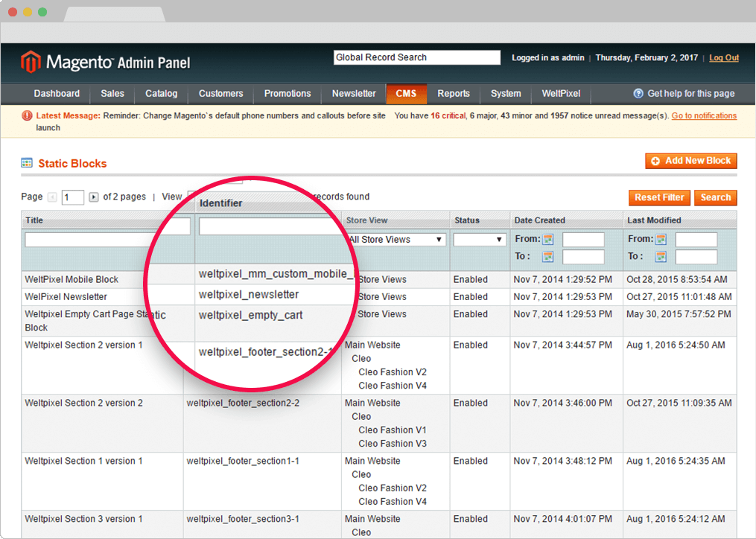Screen dimensions: 756x539
Task: Open the Status filter dropdown
Action: [x=479, y=239]
